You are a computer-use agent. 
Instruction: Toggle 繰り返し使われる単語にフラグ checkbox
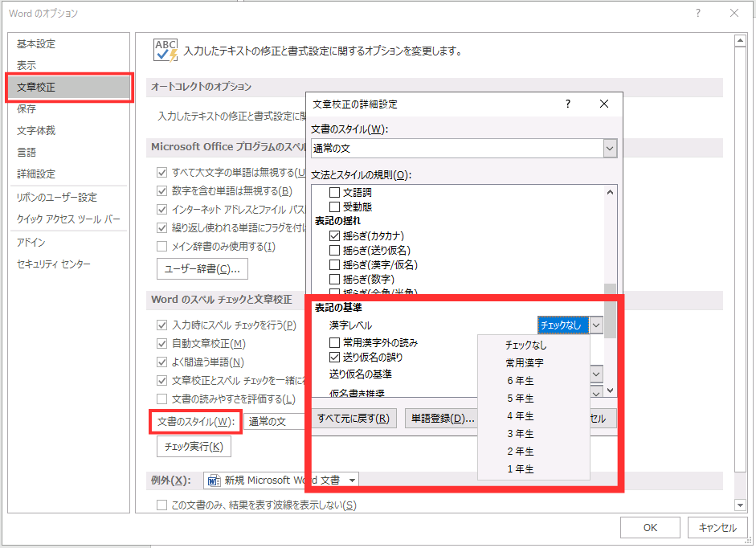(162, 227)
